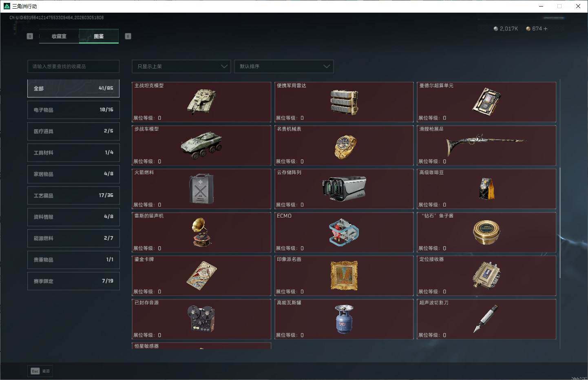The image size is (588, 380).
Task: Select the 已封存音源 tape recorder icon
Action: click(201, 319)
